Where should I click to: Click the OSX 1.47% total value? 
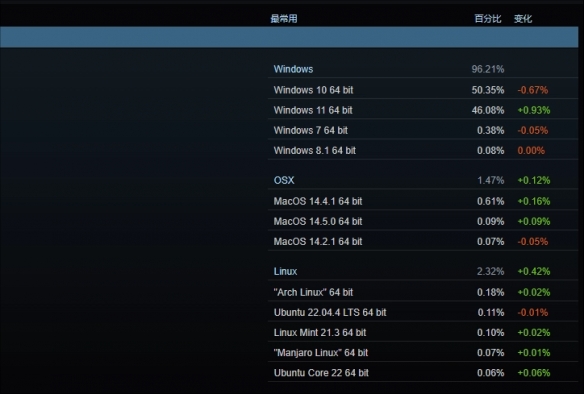(x=491, y=180)
